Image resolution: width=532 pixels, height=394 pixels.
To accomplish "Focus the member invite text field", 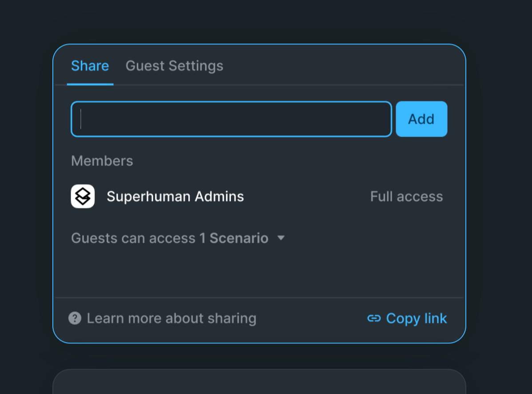I will pyautogui.click(x=231, y=119).
